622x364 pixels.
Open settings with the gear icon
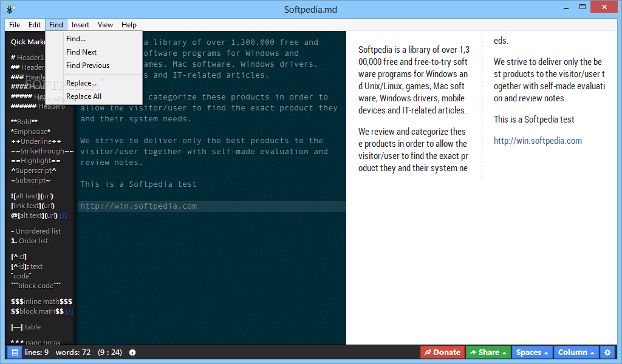(607, 352)
